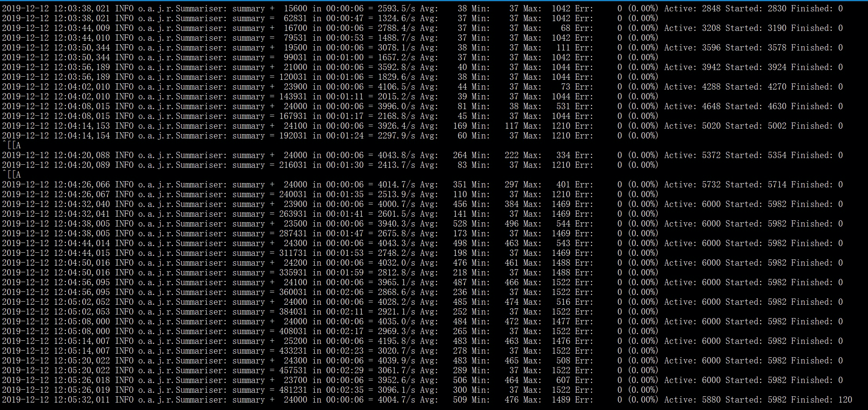This screenshot has height=410, width=868.
Task: Select the cumulative total 120031
Action: pos(293,77)
